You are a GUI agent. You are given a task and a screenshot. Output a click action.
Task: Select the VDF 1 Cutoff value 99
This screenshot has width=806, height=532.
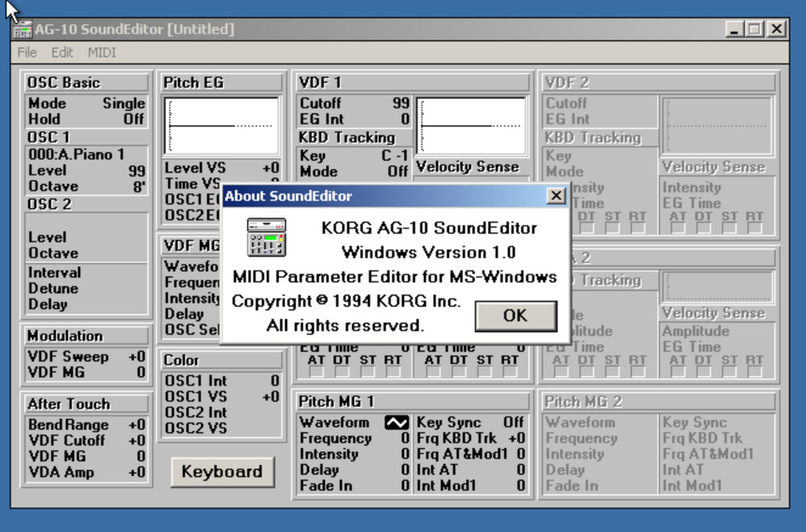pyautogui.click(x=401, y=103)
